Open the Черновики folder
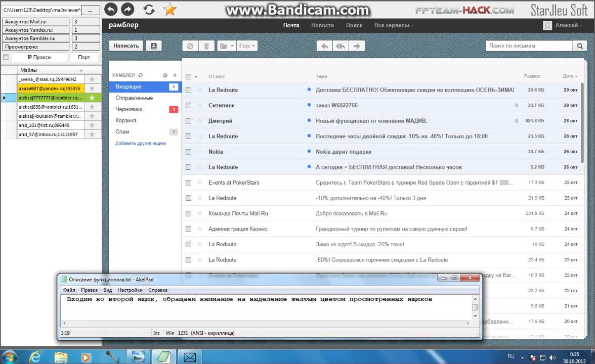595x364 pixels. (x=129, y=109)
